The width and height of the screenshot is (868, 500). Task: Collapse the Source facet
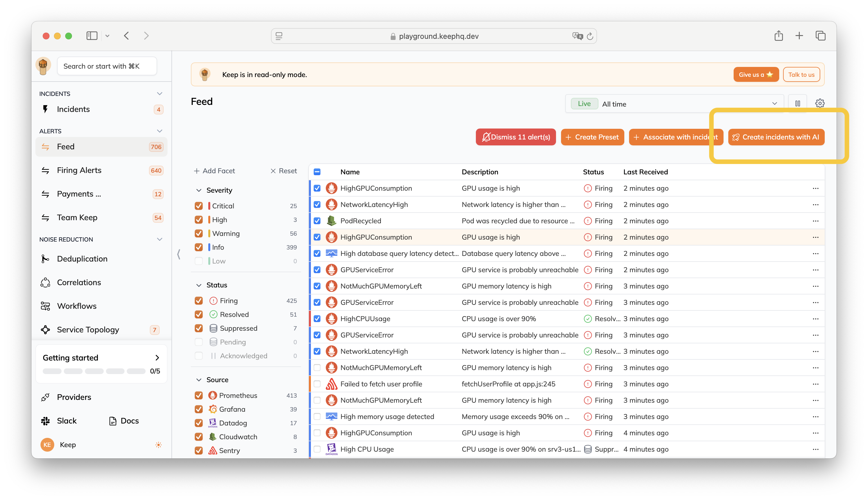(x=198, y=380)
